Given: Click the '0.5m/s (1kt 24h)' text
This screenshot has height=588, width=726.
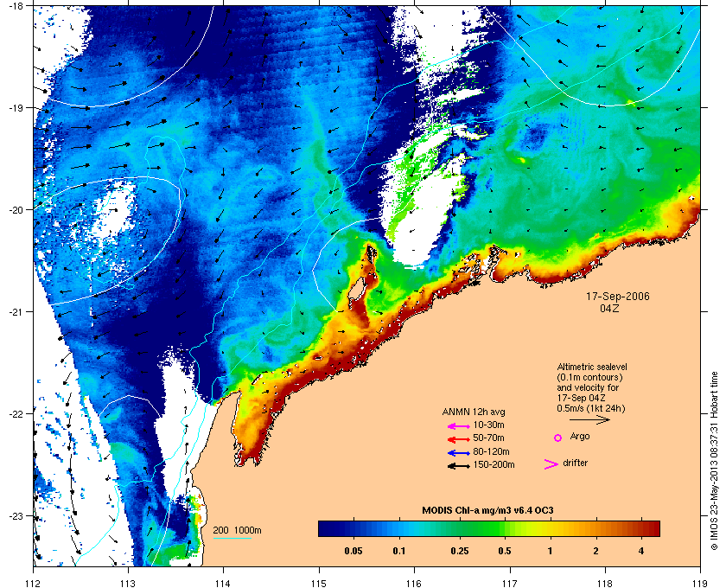Looking at the screenshot, I should pos(591,409).
